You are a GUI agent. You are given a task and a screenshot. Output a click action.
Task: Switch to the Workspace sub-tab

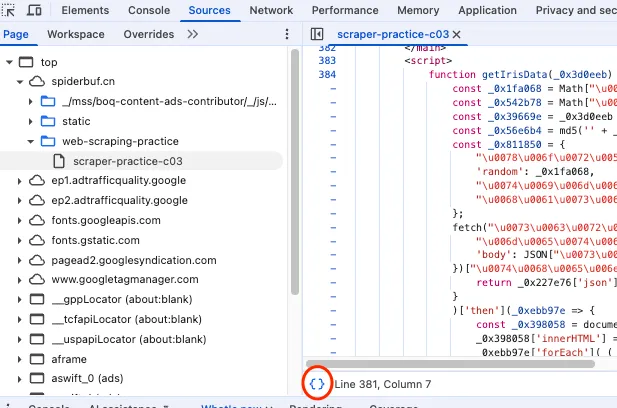(x=76, y=34)
